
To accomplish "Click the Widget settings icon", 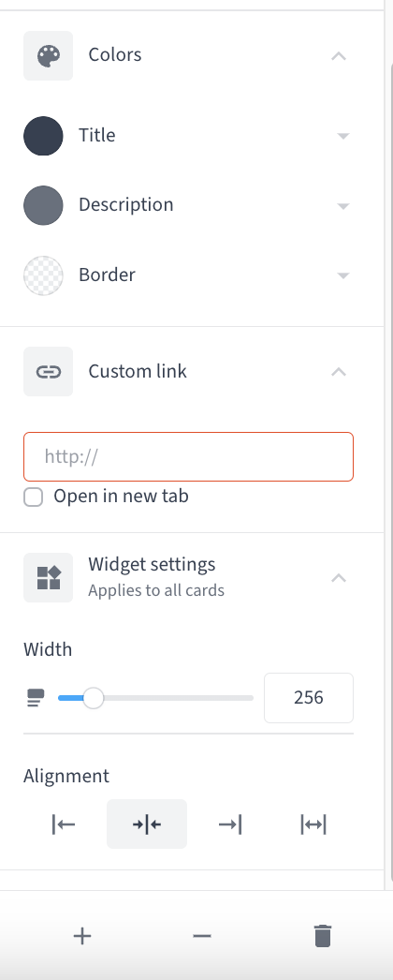I will tap(48, 577).
